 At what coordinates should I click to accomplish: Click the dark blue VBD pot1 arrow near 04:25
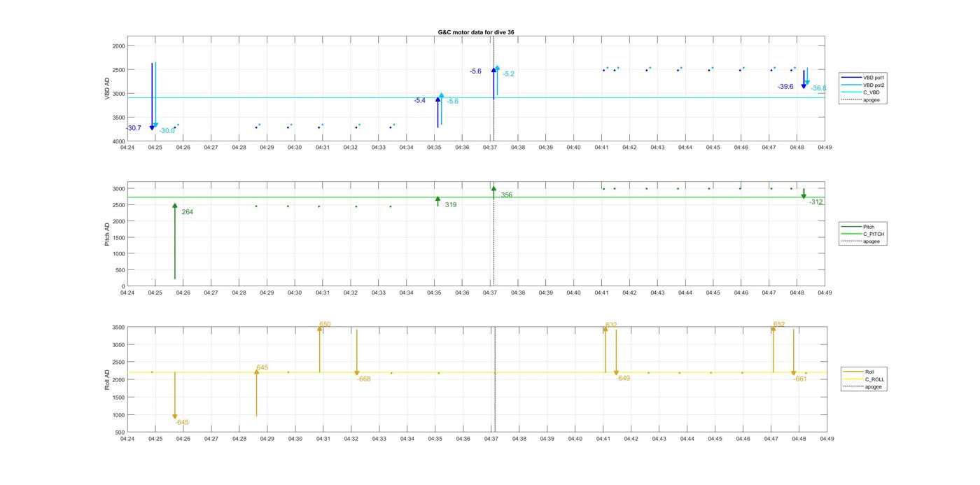(x=152, y=97)
